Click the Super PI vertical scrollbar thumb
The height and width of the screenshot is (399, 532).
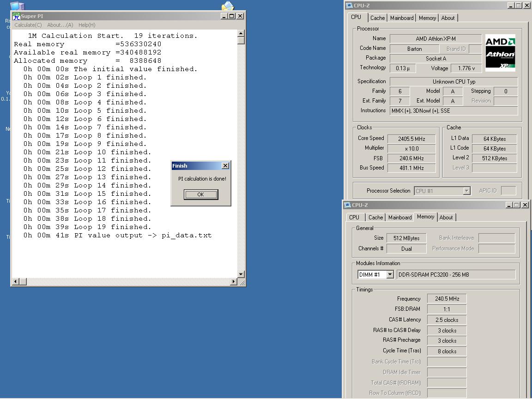click(x=241, y=40)
